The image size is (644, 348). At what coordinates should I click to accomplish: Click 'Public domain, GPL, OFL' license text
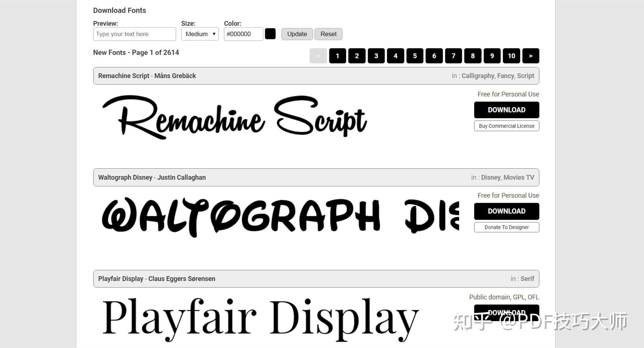504,297
